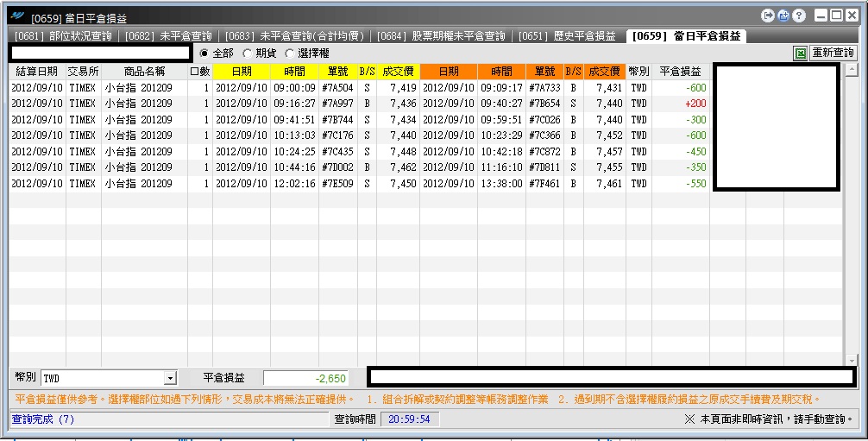Select the 選擇權 radio button

[x=290, y=54]
